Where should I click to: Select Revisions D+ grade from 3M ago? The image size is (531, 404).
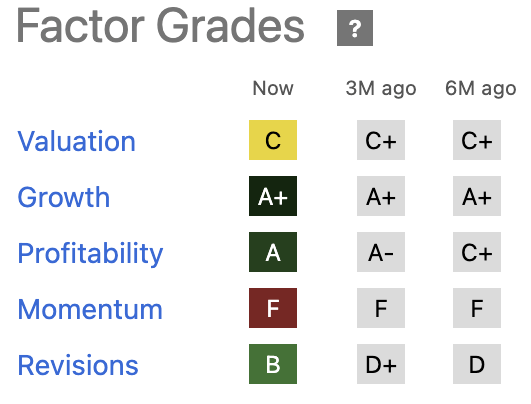381,364
